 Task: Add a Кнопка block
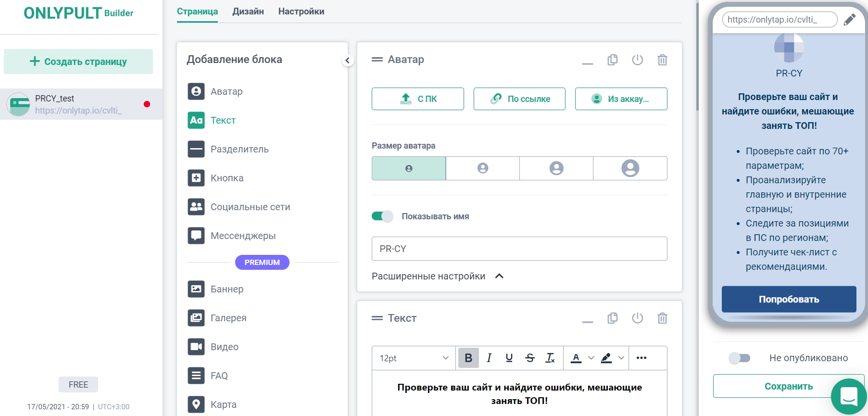pyautogui.click(x=215, y=178)
